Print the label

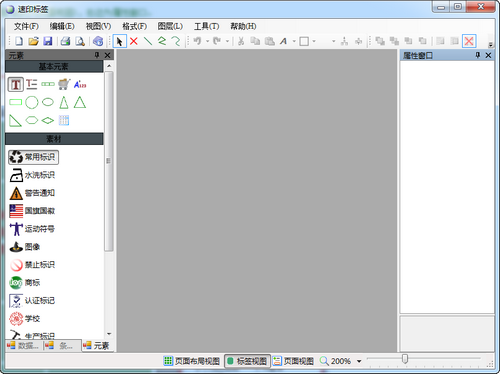[65, 41]
